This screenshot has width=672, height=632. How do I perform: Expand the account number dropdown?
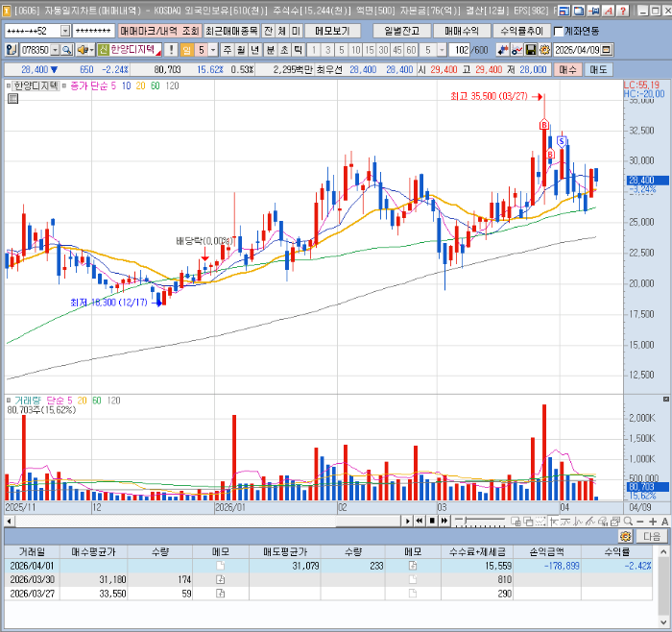click(x=65, y=31)
